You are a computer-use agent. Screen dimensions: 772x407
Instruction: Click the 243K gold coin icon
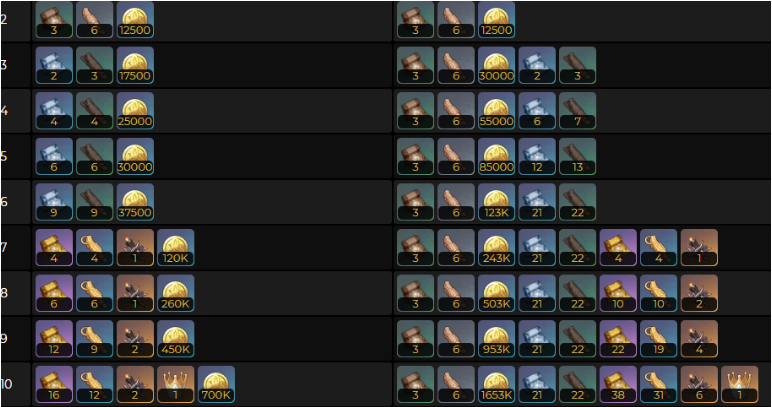497,248
